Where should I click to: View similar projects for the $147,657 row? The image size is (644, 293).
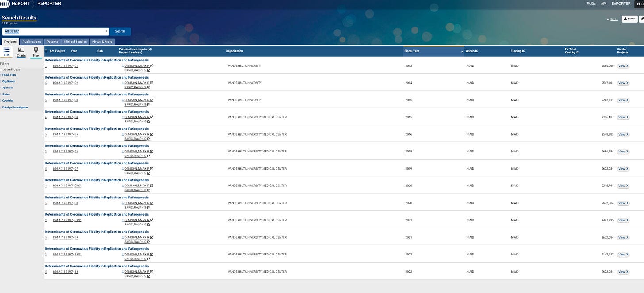(623, 255)
